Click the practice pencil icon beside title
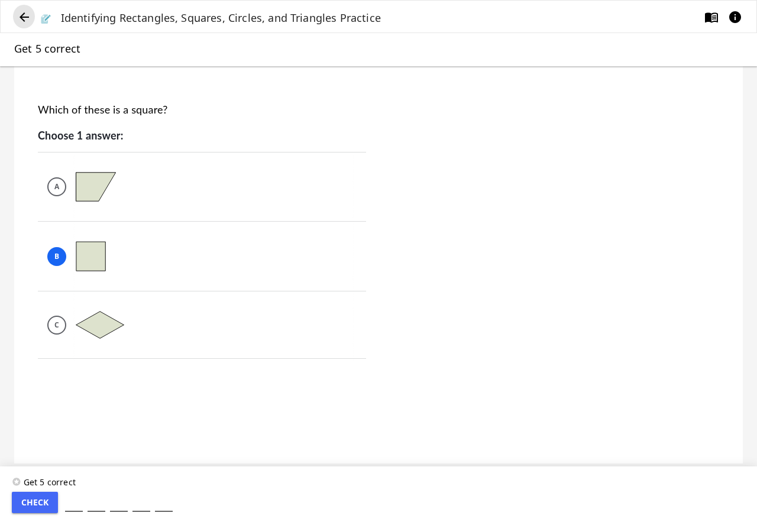The width and height of the screenshot is (757, 532). pyautogui.click(x=46, y=19)
